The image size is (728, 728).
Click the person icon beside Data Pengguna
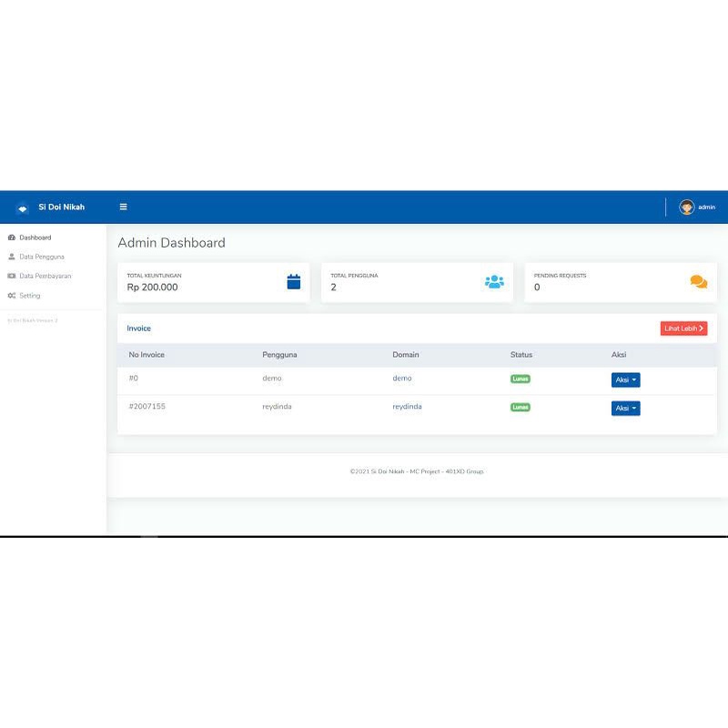pyautogui.click(x=12, y=257)
